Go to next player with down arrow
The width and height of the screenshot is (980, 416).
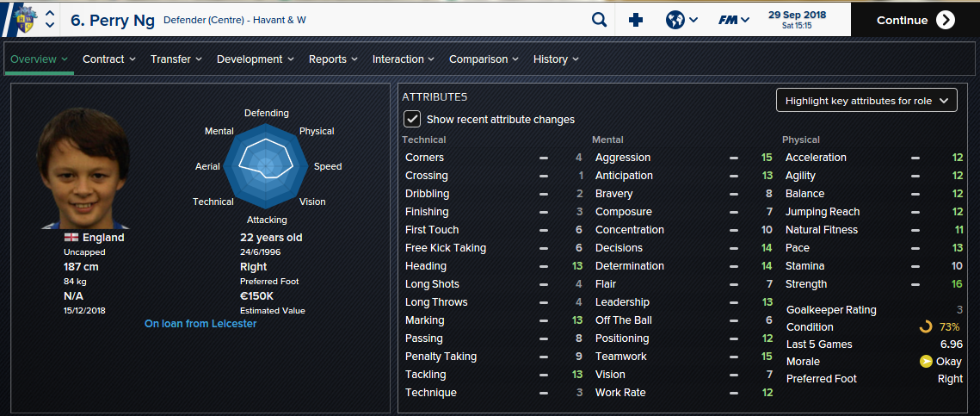[x=51, y=26]
